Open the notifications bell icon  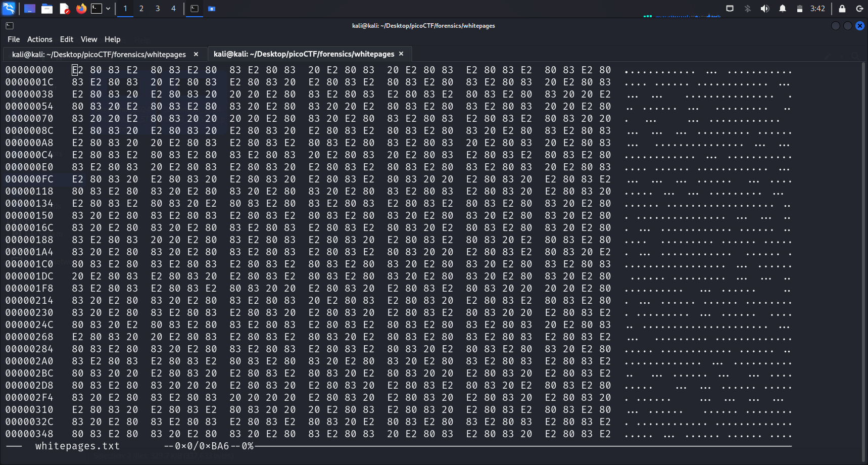click(x=782, y=9)
